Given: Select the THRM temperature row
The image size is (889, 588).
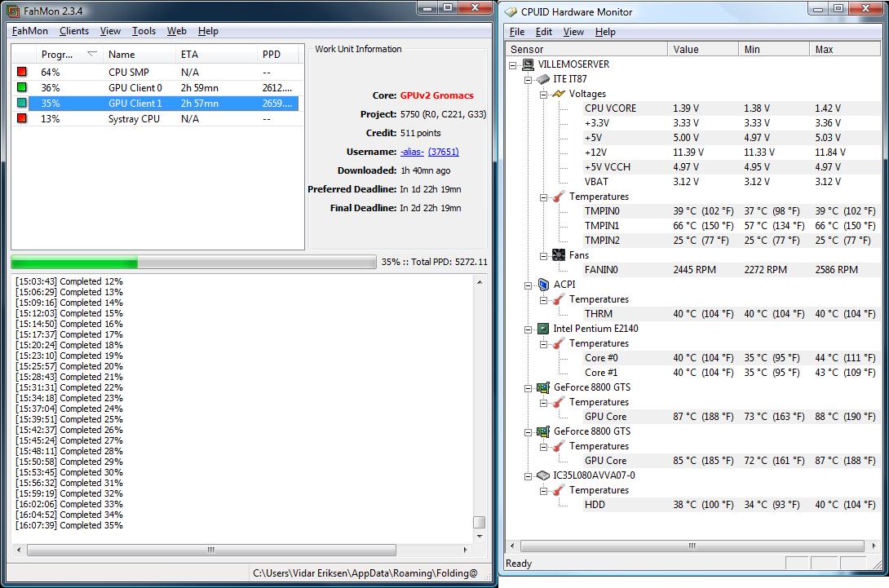Looking at the screenshot, I should 732,313.
